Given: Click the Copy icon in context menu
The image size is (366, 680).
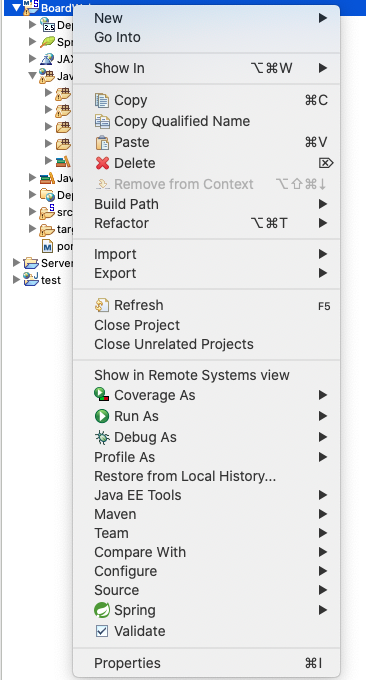Looking at the screenshot, I should [x=102, y=101].
